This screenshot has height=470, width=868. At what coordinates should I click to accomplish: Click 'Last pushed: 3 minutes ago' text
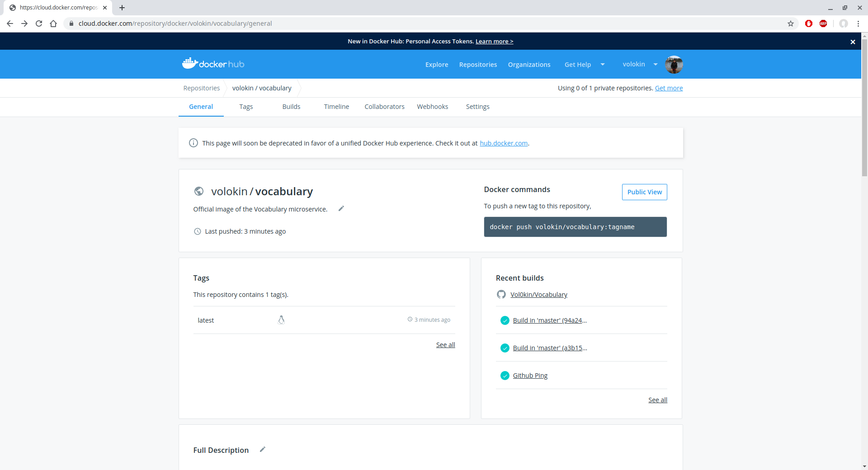click(245, 231)
